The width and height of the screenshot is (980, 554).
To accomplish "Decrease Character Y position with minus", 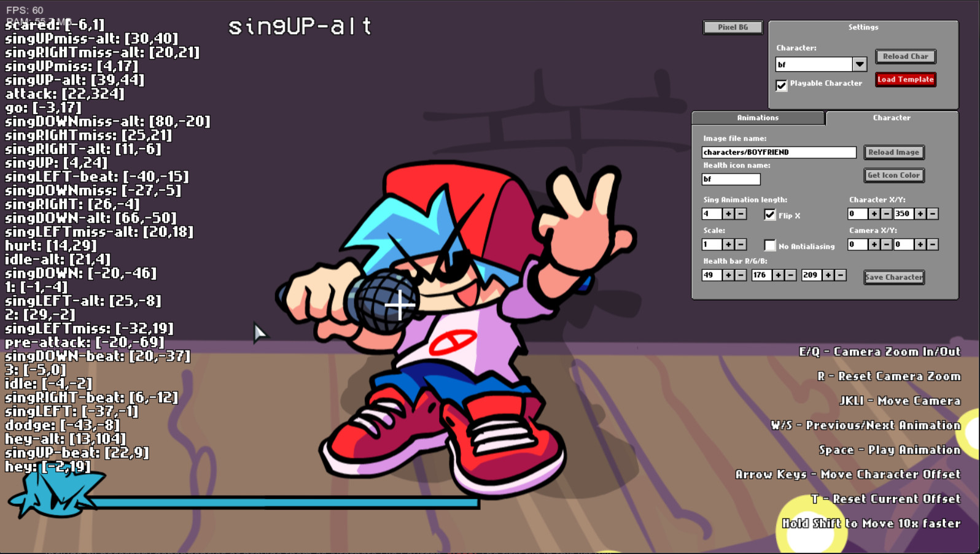I will pyautogui.click(x=933, y=214).
